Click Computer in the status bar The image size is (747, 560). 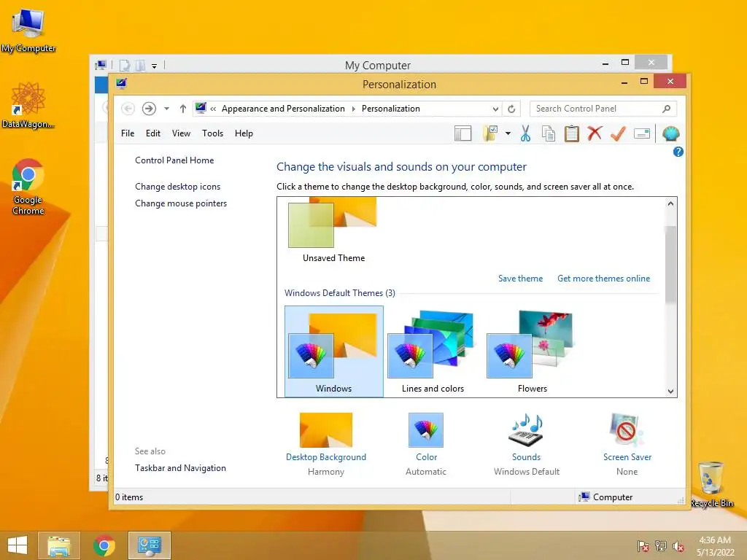pos(606,497)
